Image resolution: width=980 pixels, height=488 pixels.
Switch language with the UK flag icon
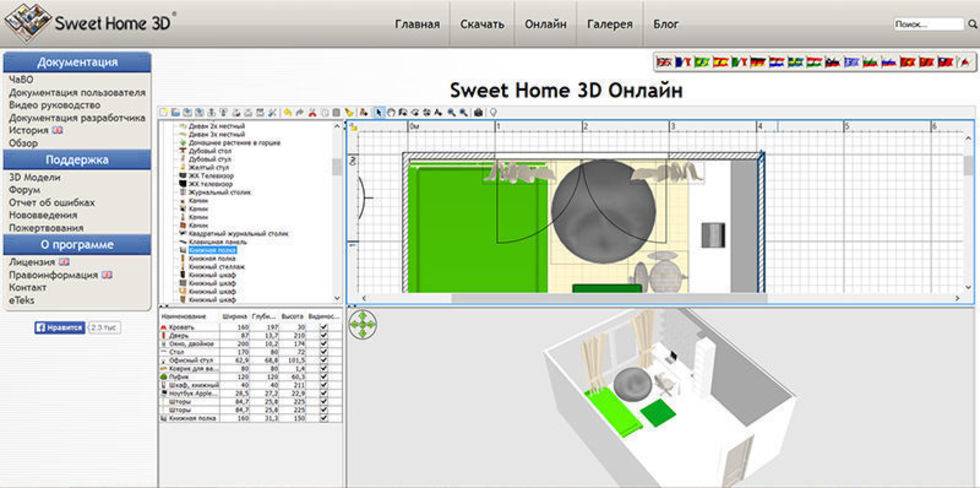(x=664, y=62)
